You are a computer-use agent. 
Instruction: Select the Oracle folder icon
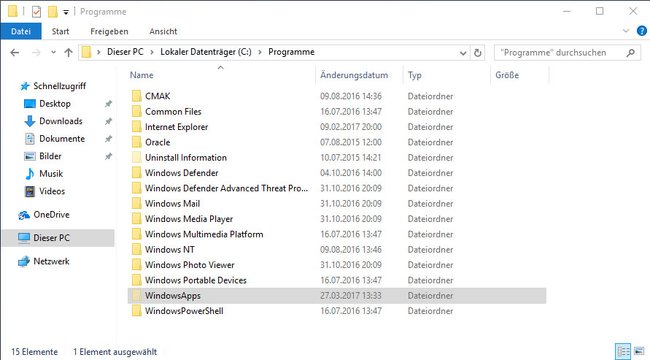pyautogui.click(x=136, y=142)
